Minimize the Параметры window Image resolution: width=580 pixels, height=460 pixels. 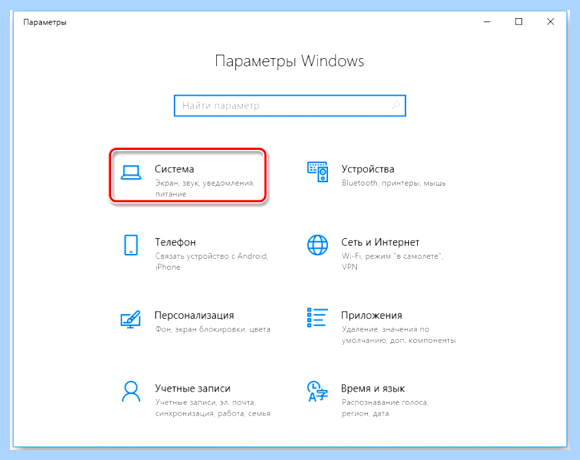pyautogui.click(x=487, y=22)
